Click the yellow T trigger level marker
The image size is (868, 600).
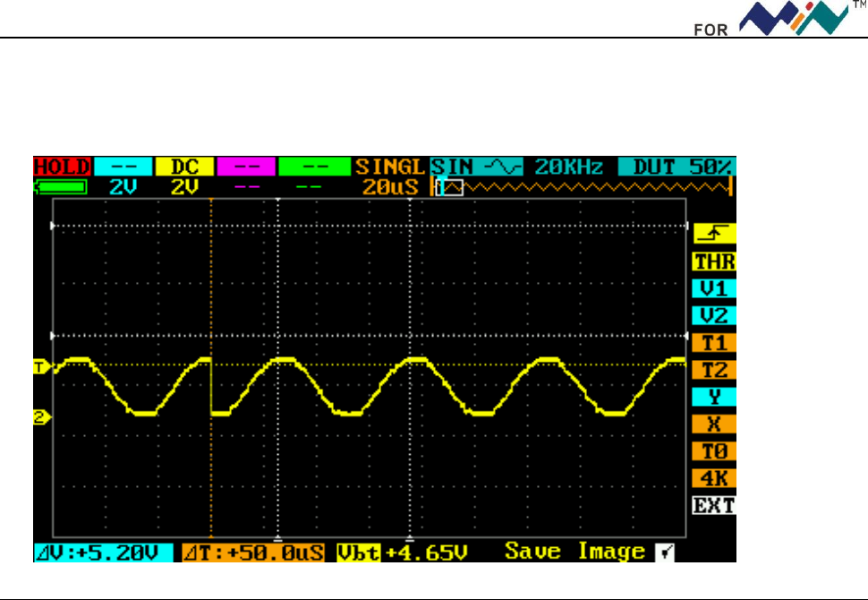pyautogui.click(x=41, y=367)
